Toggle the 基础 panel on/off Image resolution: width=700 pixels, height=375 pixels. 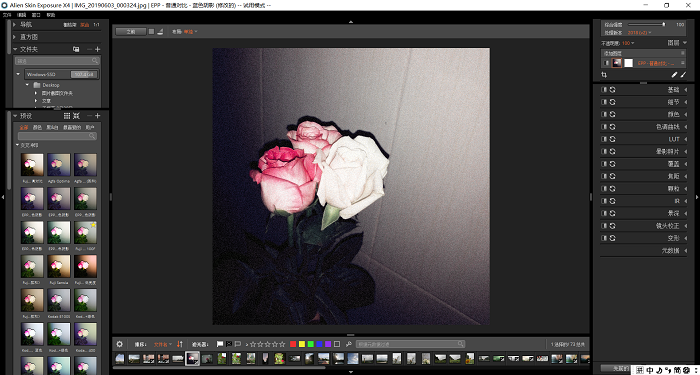(x=604, y=90)
